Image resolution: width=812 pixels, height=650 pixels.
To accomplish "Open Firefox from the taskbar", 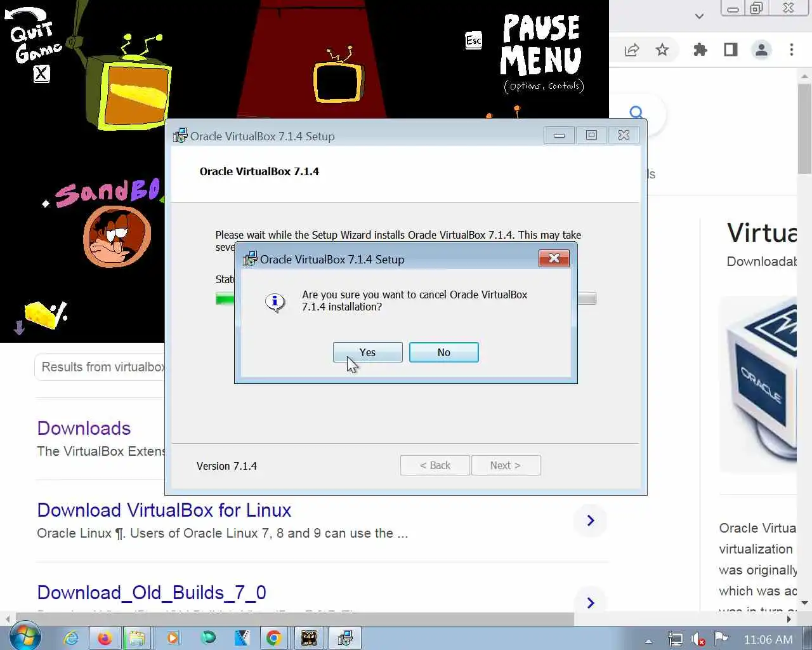I will (x=105, y=638).
